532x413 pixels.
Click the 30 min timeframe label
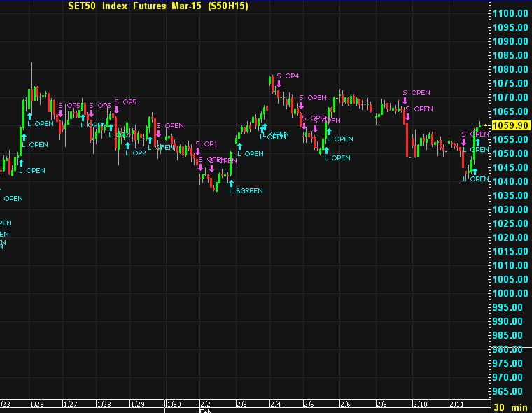pyautogui.click(x=510, y=407)
